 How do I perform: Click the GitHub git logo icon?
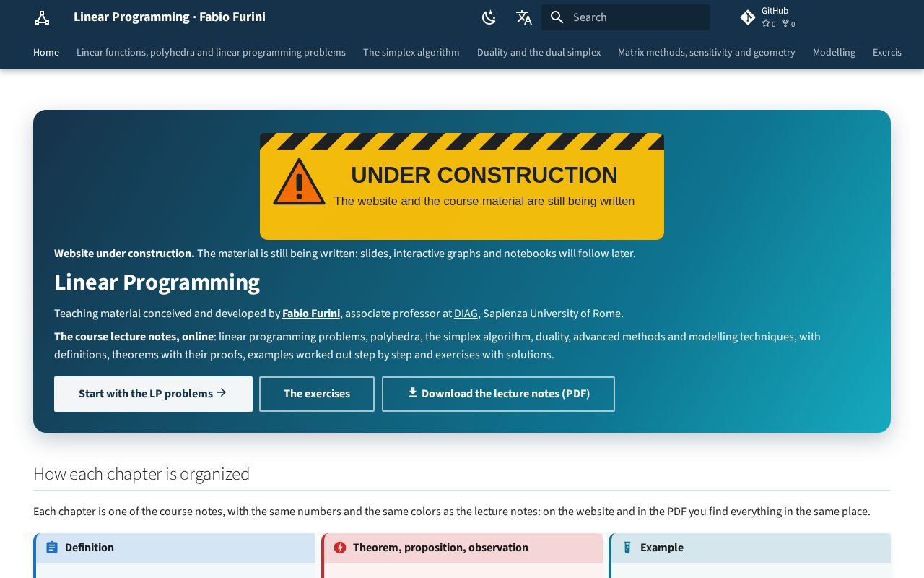(748, 17)
